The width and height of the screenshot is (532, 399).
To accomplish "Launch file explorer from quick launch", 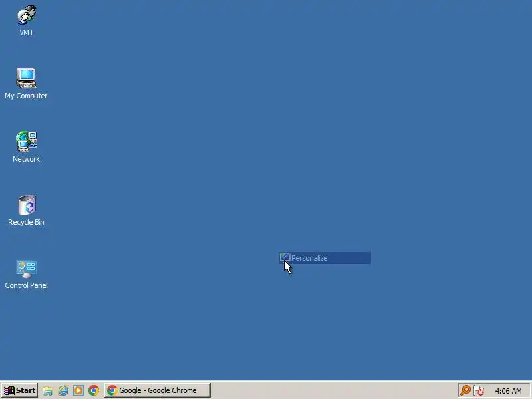I will pyautogui.click(x=48, y=390).
